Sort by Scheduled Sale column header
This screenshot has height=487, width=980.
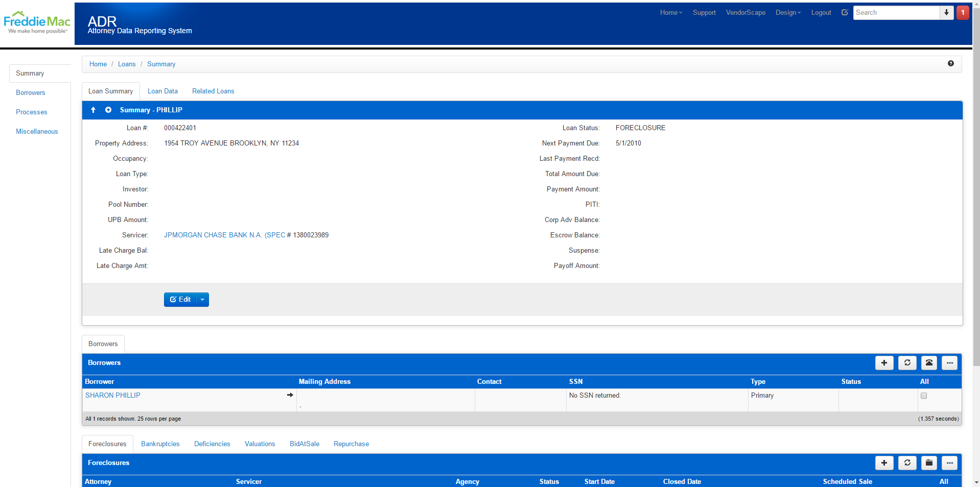point(847,482)
